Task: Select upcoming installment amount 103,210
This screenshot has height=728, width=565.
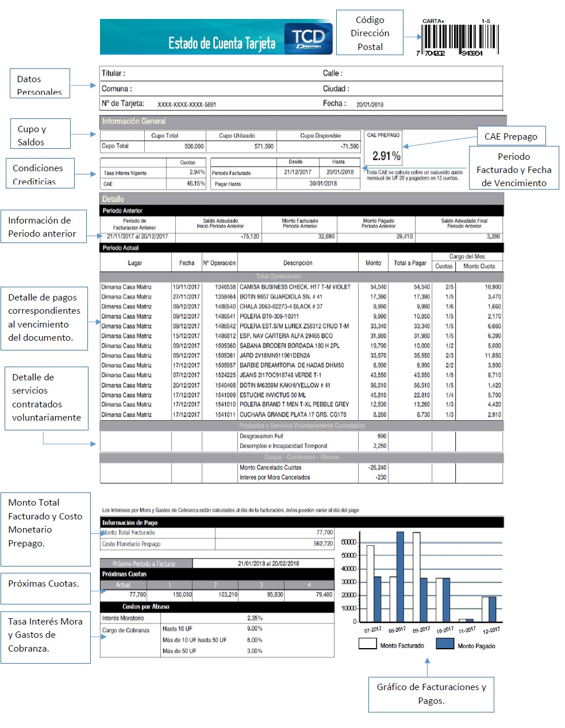Action: 228,595
